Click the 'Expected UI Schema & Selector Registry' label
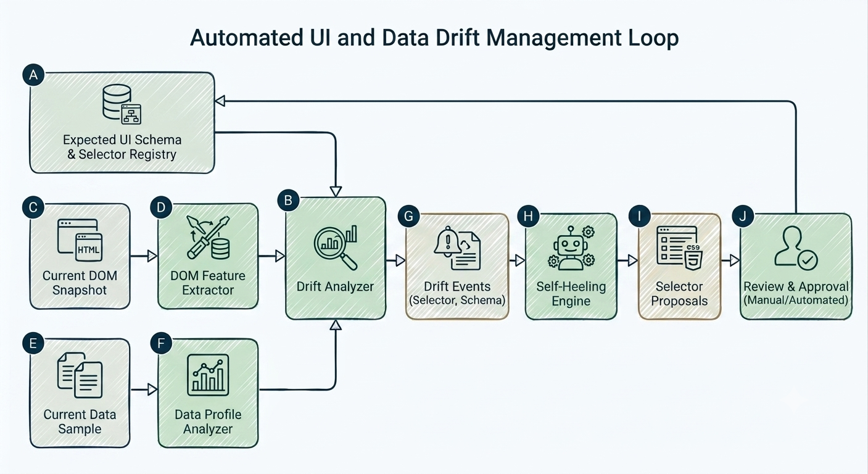 [x=122, y=147]
